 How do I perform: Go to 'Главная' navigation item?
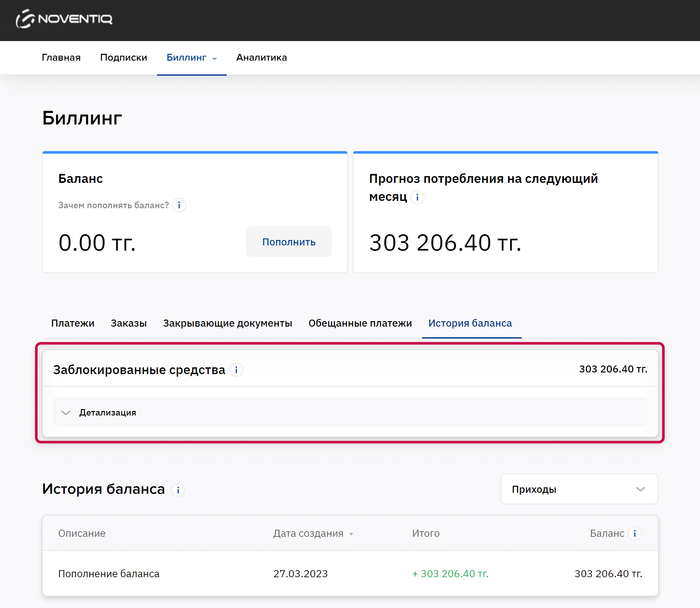pos(61,58)
